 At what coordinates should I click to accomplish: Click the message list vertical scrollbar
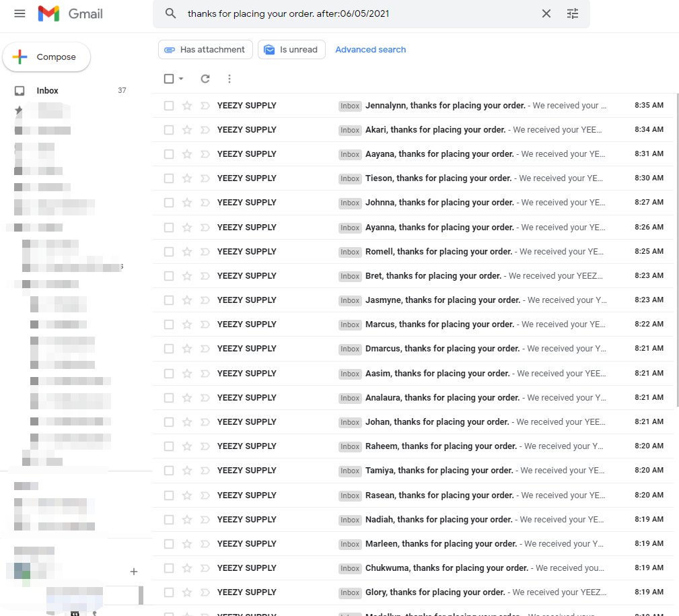coord(677,250)
